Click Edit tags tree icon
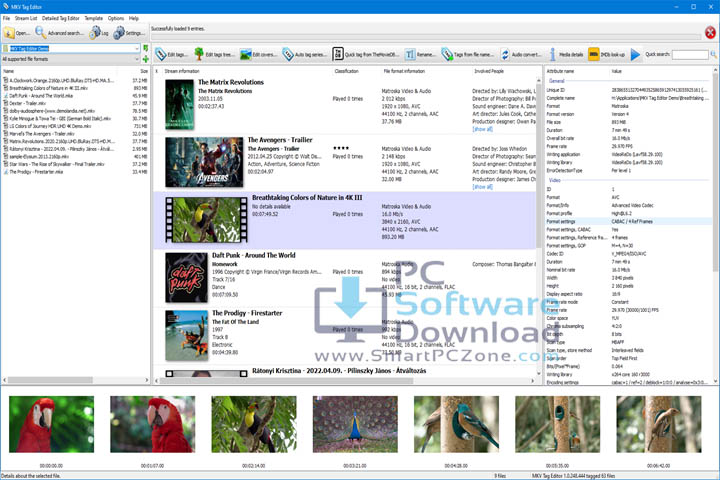The height and width of the screenshot is (480, 720). pos(199,54)
